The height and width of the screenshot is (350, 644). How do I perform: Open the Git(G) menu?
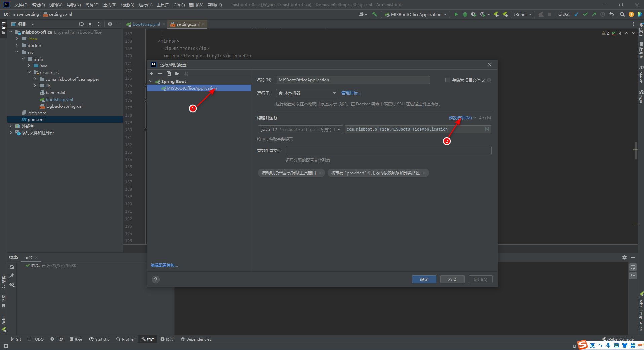[179, 5]
